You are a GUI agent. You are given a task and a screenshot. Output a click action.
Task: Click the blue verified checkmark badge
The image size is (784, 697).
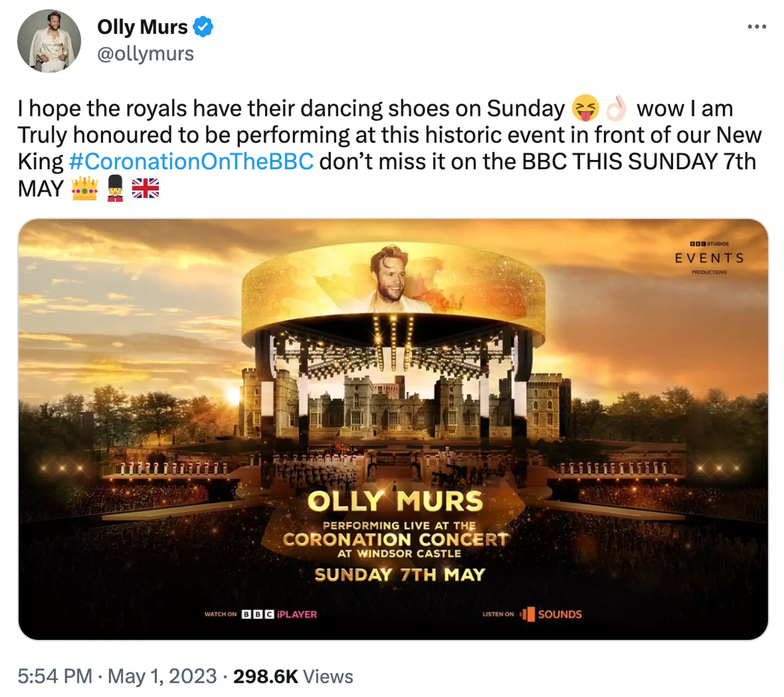[x=203, y=27]
